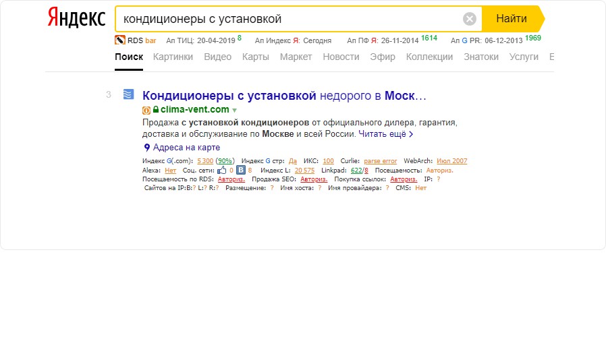Click the VK icon in Соц. сети
The height and width of the screenshot is (364, 606).
click(241, 171)
